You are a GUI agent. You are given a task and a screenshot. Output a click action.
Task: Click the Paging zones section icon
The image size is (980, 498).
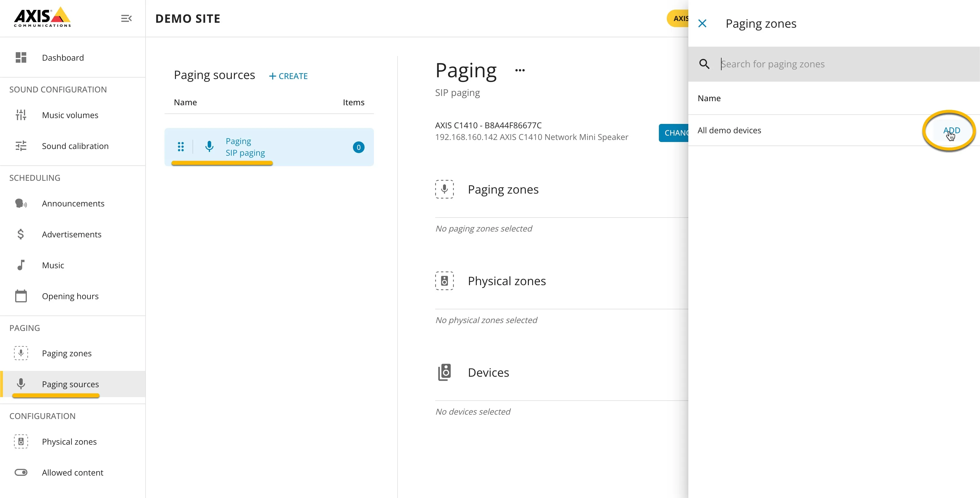[x=444, y=189]
